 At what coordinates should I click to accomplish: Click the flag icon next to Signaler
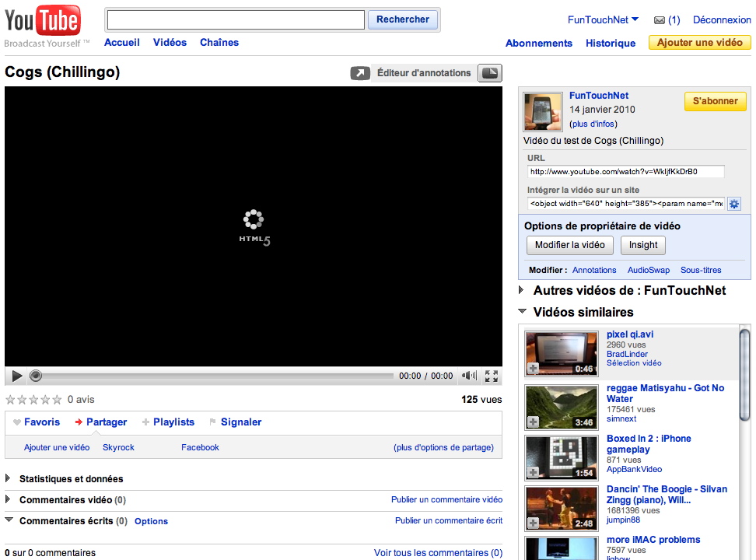point(212,422)
